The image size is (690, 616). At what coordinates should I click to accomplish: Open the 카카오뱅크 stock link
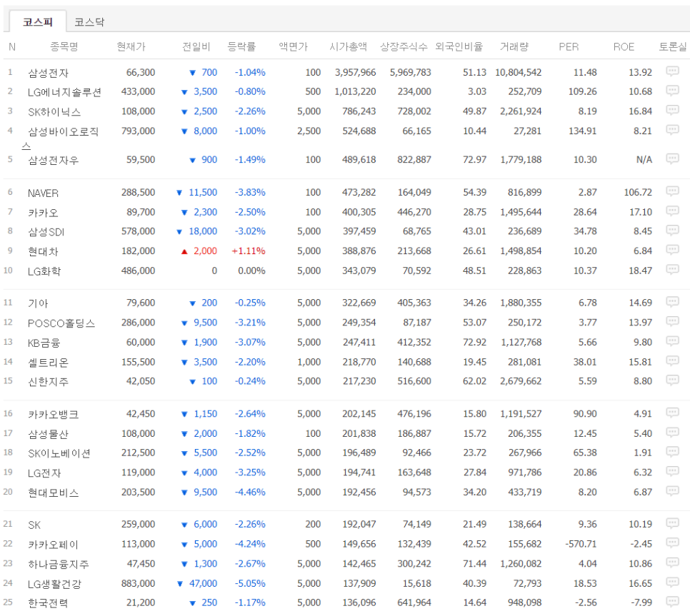tap(54, 414)
